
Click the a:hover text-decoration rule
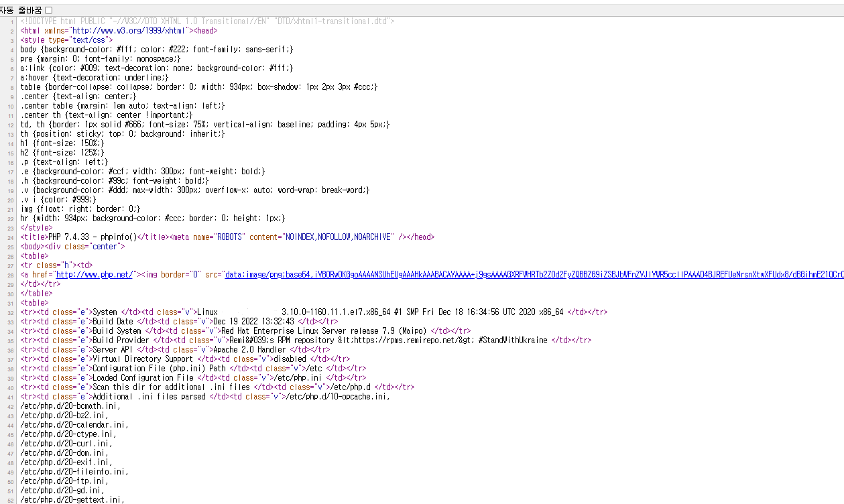tap(95, 78)
